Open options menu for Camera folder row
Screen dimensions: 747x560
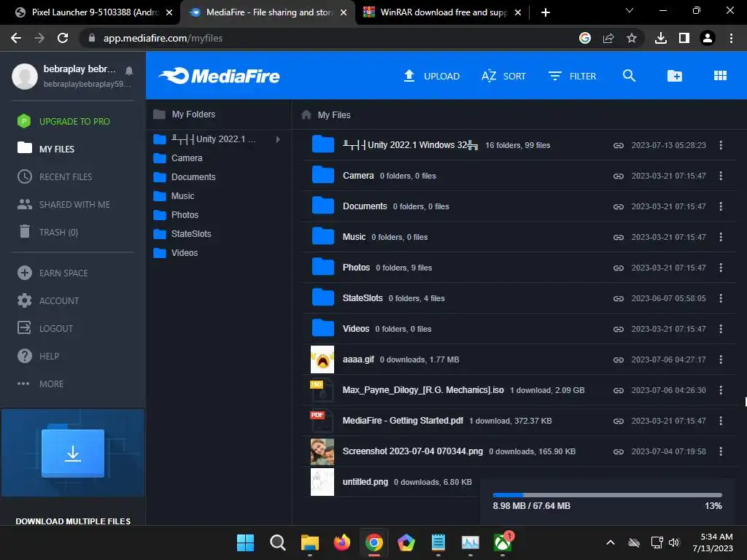(721, 176)
